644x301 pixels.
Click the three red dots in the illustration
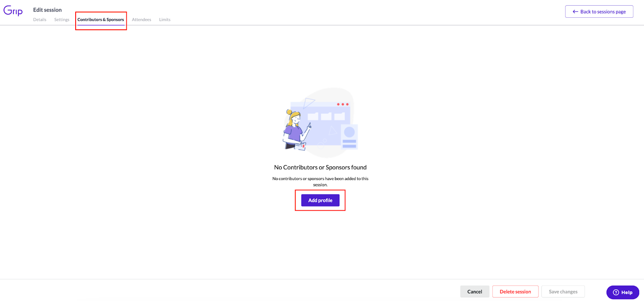[343, 104]
